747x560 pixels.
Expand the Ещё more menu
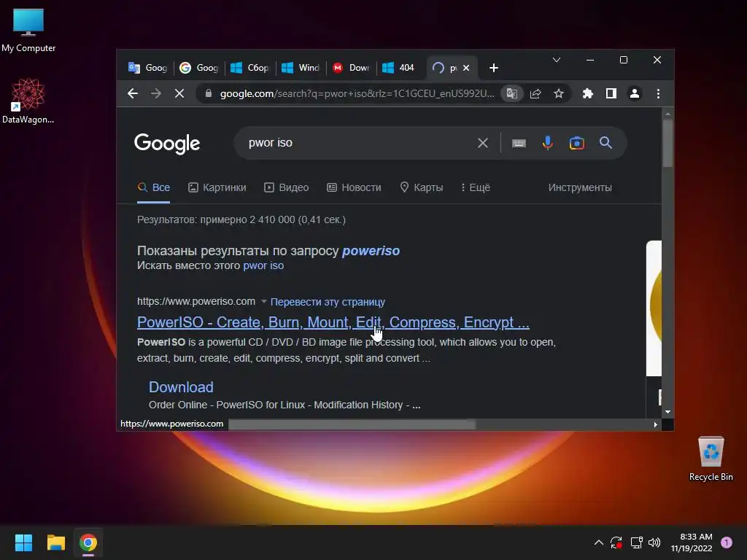point(476,187)
